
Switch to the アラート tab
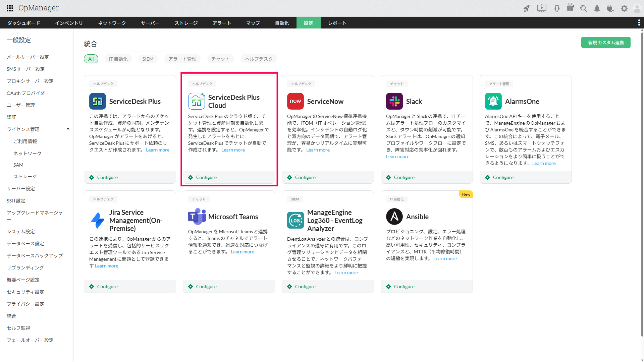click(x=222, y=23)
